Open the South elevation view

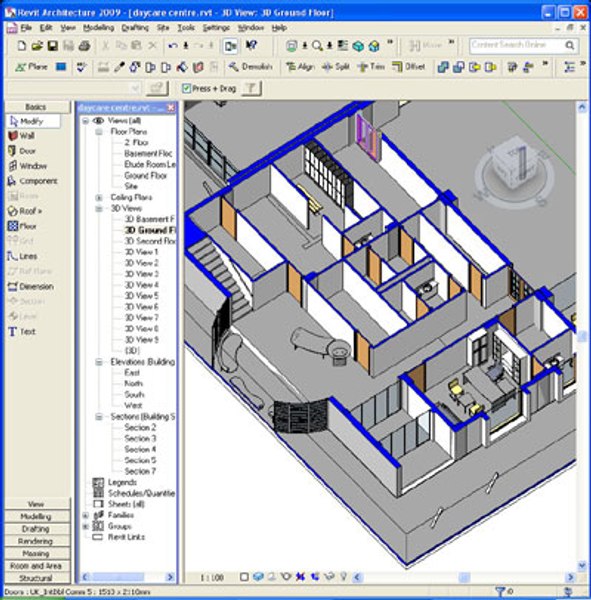coord(134,395)
